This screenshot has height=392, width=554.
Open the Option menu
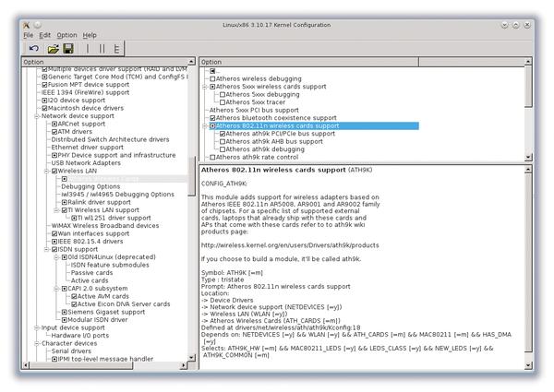tap(66, 35)
